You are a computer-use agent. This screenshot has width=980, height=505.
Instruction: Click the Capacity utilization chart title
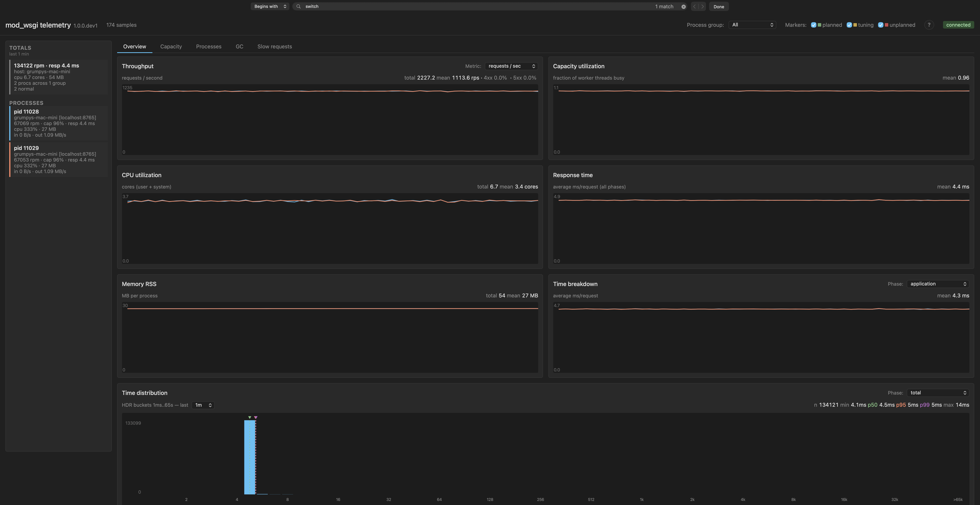(578, 66)
